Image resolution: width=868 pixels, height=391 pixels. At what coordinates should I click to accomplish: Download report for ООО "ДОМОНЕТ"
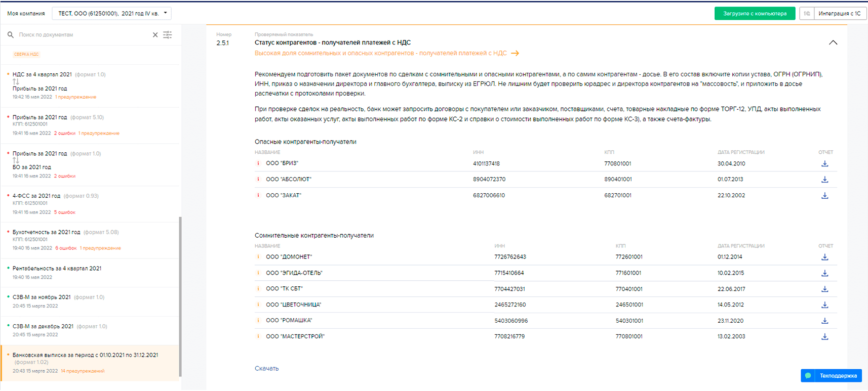[x=824, y=257]
